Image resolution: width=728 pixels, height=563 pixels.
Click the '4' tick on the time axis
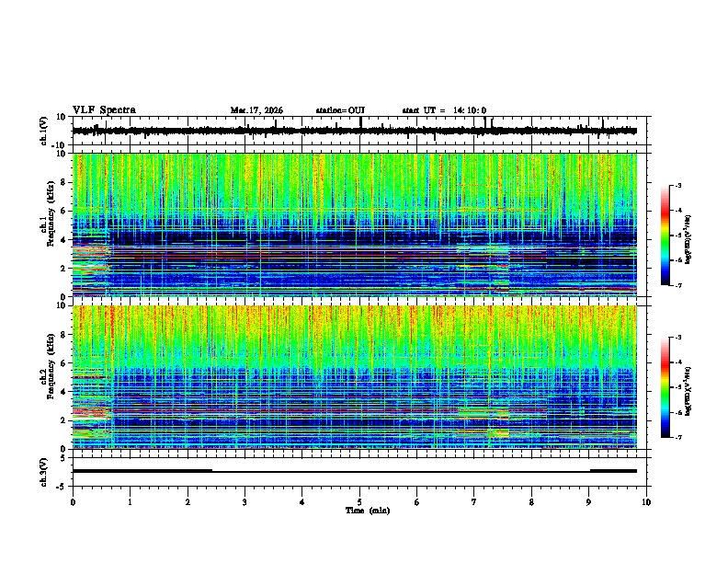pos(302,502)
